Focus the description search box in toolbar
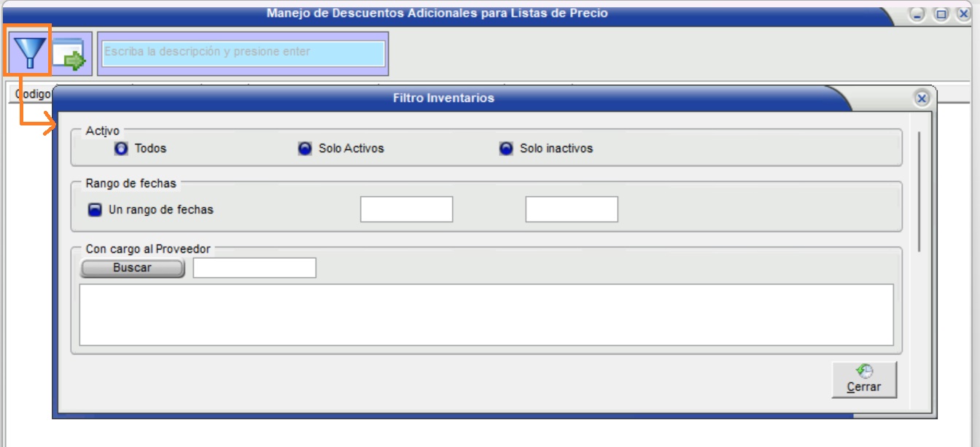Image resolution: width=980 pixels, height=447 pixels. click(x=244, y=53)
